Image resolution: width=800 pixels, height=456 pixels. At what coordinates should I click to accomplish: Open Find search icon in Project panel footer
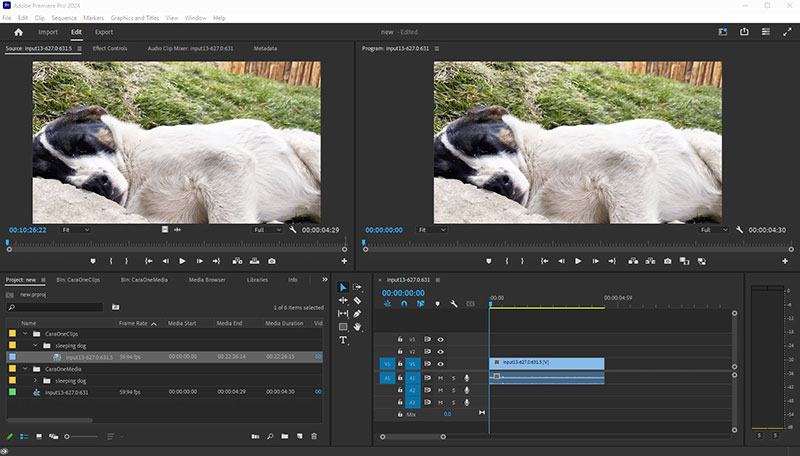270,436
